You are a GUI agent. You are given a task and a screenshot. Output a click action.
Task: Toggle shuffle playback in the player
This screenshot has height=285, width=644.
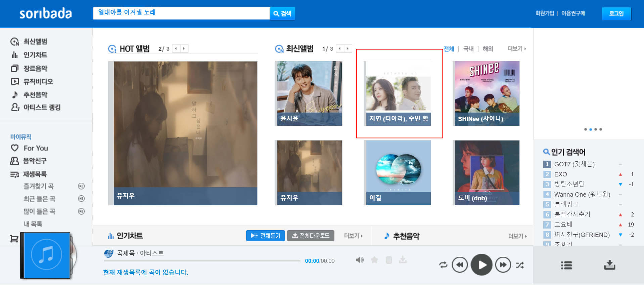coord(519,265)
